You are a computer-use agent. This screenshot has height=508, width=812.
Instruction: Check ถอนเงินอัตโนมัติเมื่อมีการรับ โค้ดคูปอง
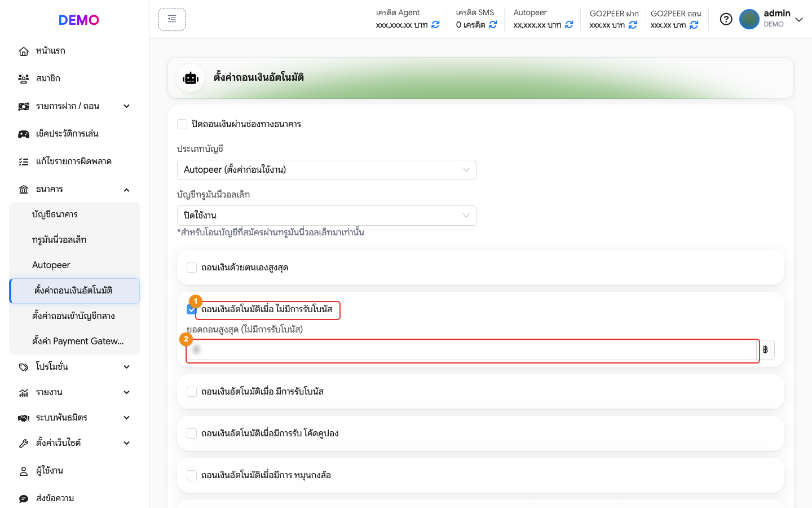[192, 433]
